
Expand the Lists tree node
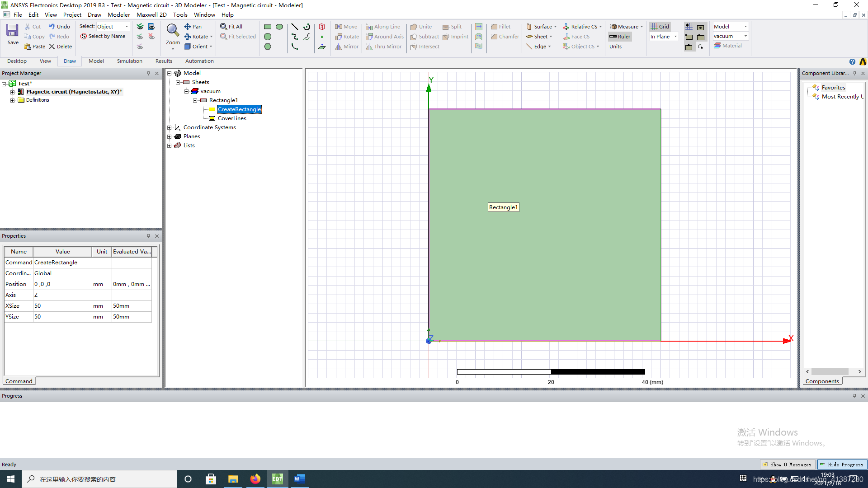[x=170, y=145]
